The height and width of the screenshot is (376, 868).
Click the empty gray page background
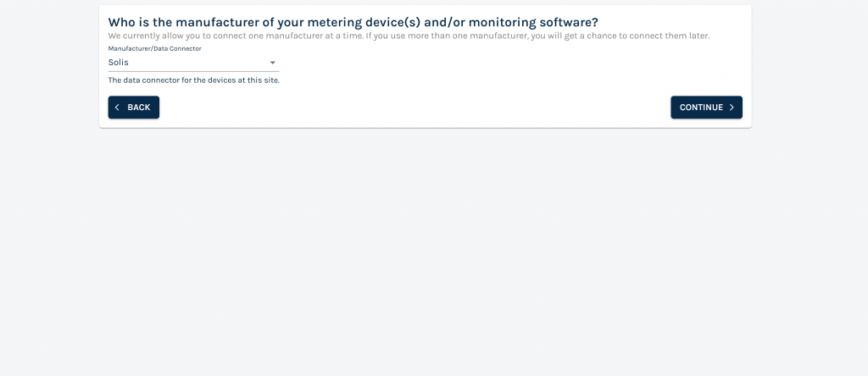(x=434, y=249)
